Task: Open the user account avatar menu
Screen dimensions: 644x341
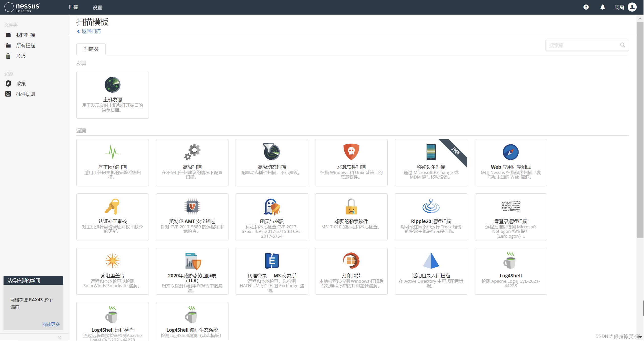Action: point(632,7)
